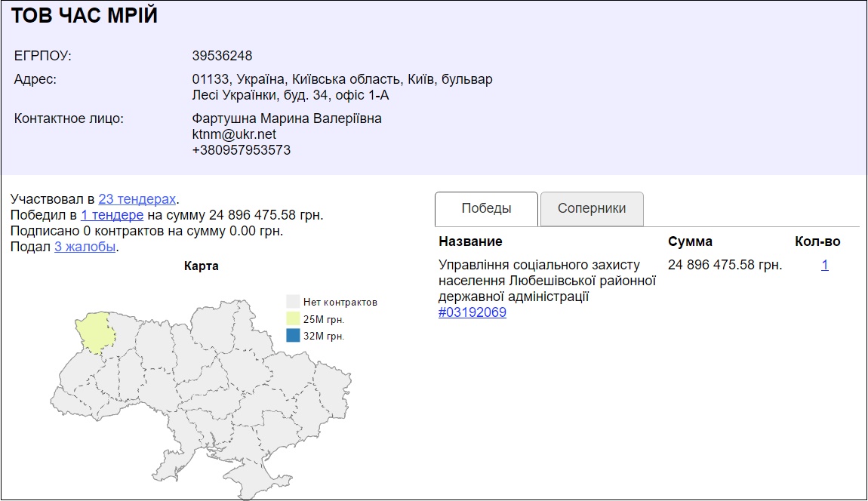Viewport: 868px width, 501px height.
Task: Click the ЕГРПОУ code 39536248
Action: pyautogui.click(x=222, y=56)
